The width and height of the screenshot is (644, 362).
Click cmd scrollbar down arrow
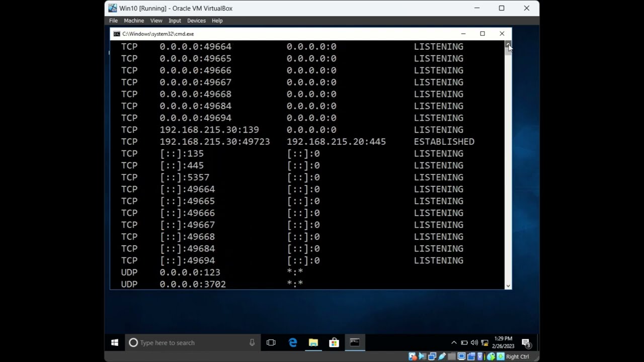tap(508, 286)
